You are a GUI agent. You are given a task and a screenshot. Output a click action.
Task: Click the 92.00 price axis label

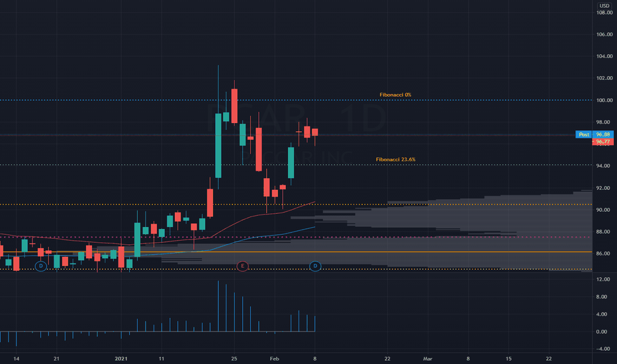pos(604,188)
